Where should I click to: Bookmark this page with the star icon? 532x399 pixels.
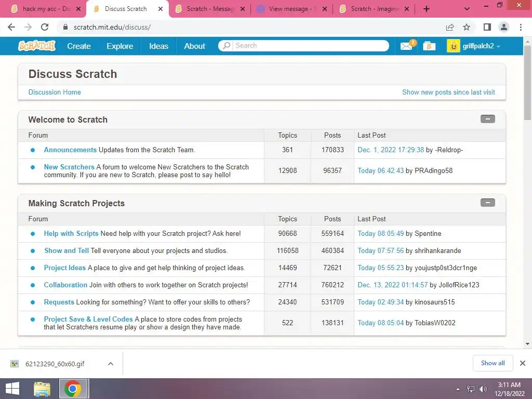click(467, 27)
